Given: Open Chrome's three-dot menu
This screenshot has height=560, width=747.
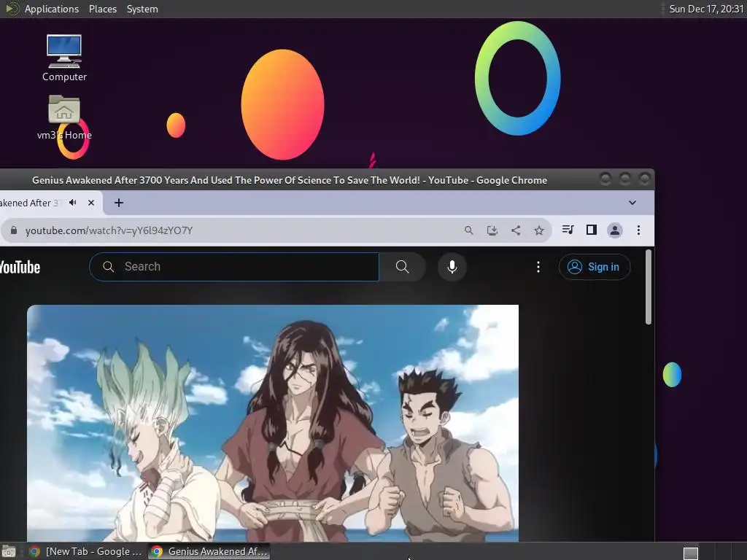Looking at the screenshot, I should coord(638,230).
